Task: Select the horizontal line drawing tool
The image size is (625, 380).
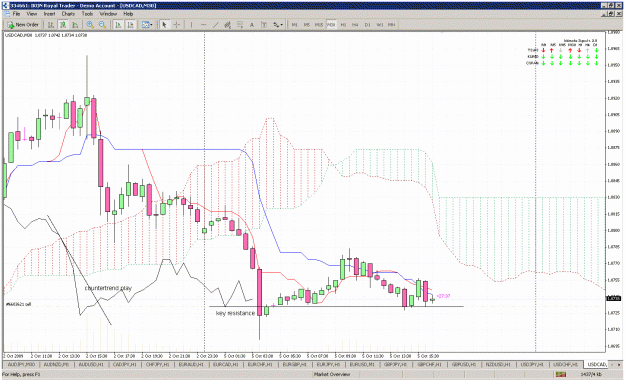Action: [203, 25]
